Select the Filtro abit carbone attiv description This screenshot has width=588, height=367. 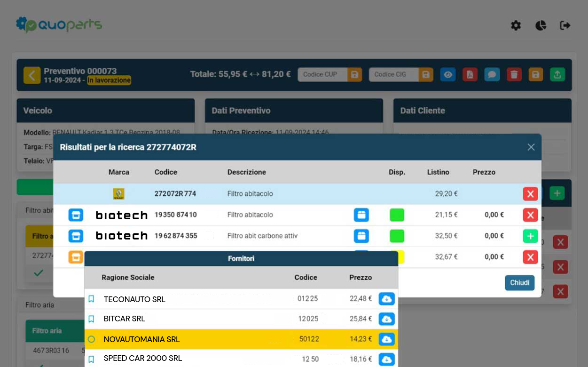coord(262,236)
